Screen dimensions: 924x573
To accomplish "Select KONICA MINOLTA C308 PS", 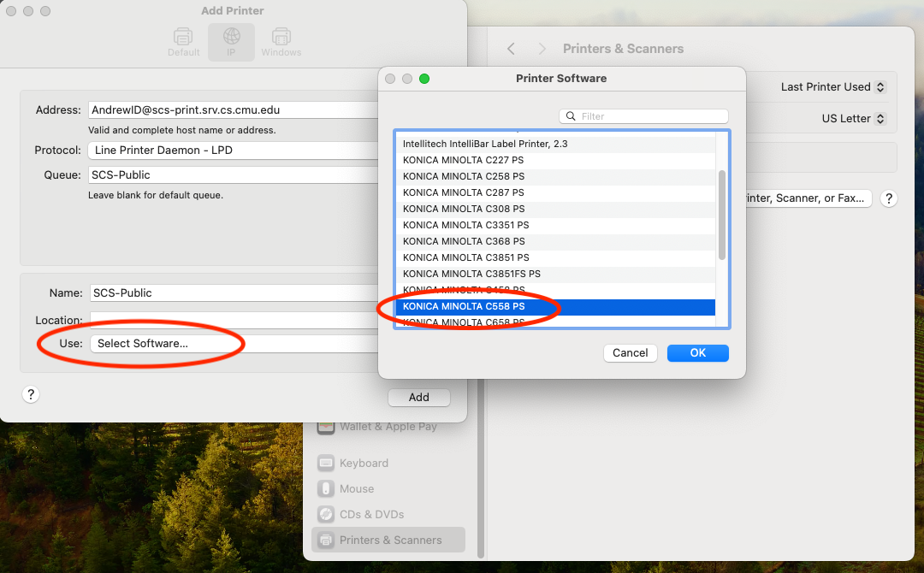I will 555,209.
